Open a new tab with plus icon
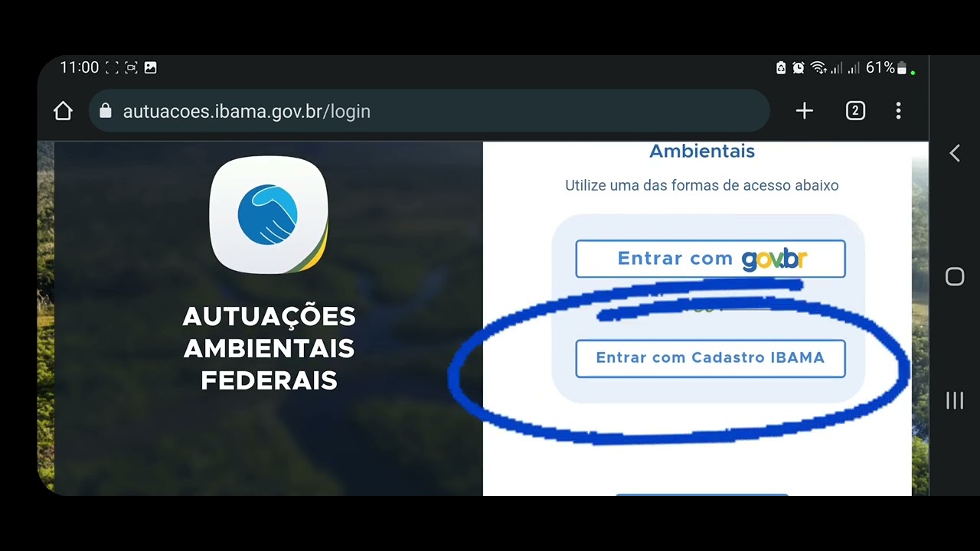The image size is (980, 551). (x=804, y=112)
